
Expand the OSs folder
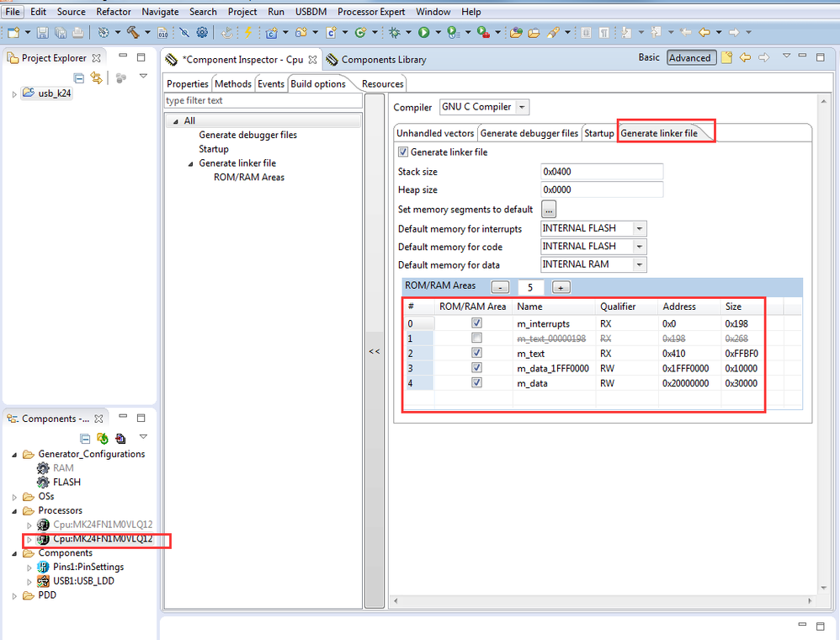point(14,497)
